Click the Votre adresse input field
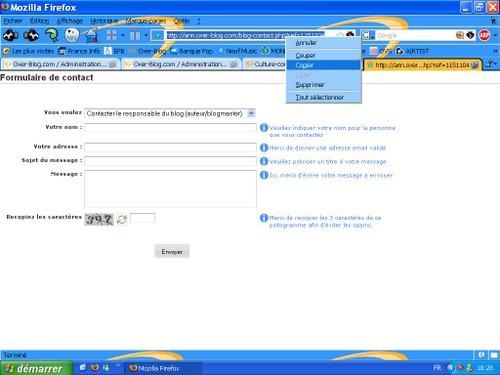The image size is (500, 375). pos(170,147)
